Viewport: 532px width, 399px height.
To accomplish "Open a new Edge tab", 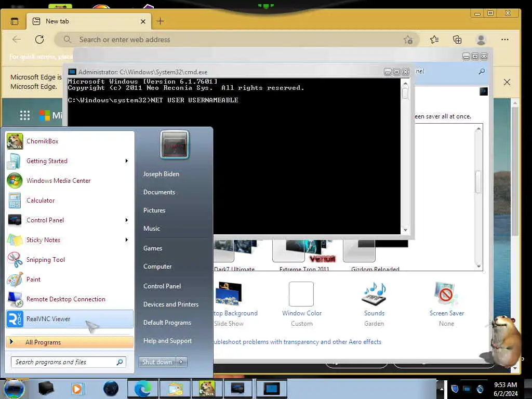I will point(160,21).
